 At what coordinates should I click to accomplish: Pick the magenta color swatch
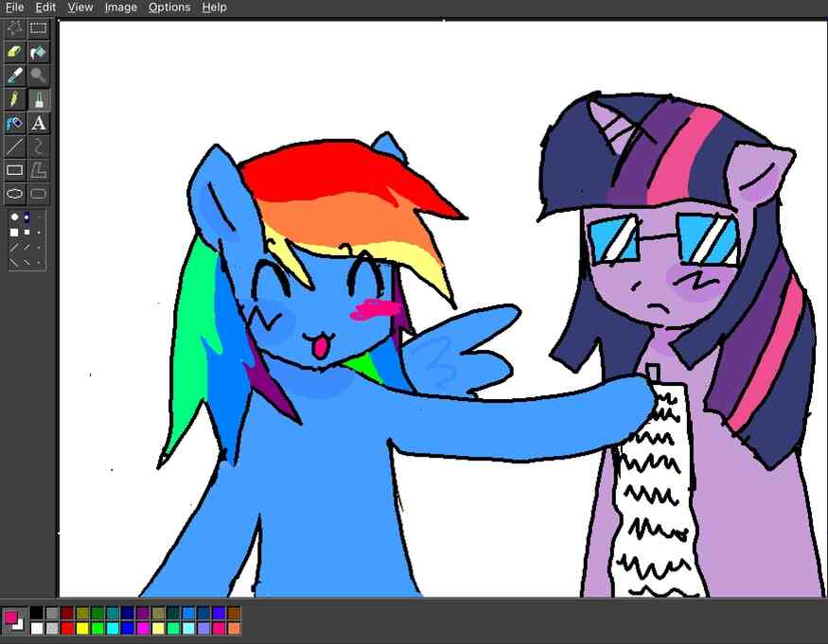143,628
